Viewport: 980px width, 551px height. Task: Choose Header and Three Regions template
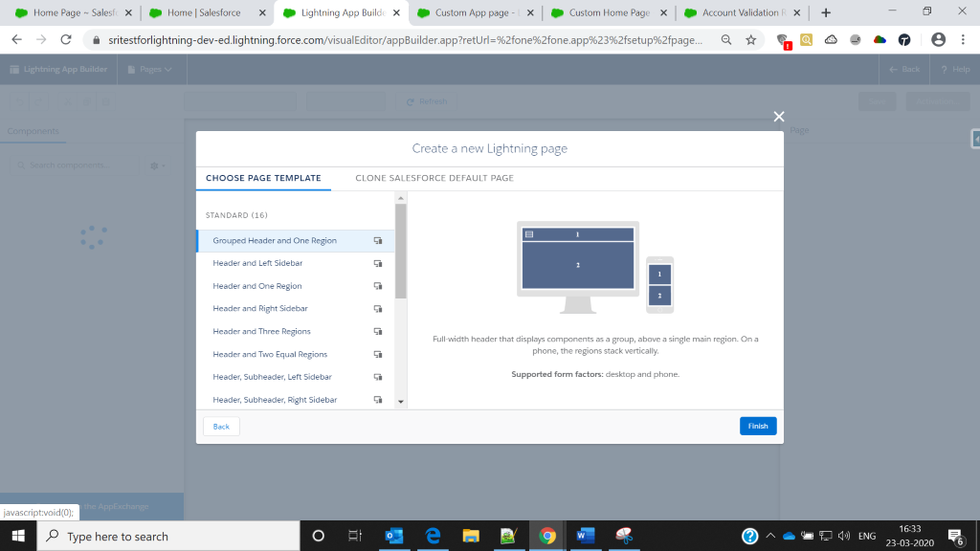pos(261,331)
